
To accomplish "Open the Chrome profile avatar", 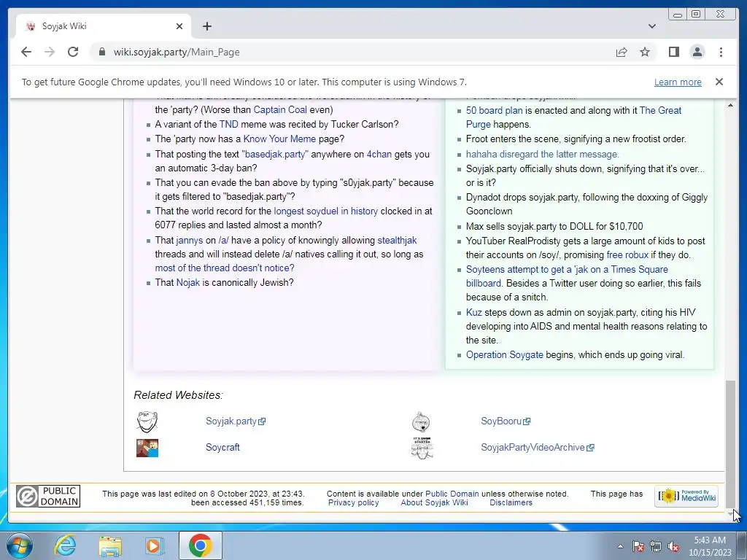I will (x=697, y=52).
